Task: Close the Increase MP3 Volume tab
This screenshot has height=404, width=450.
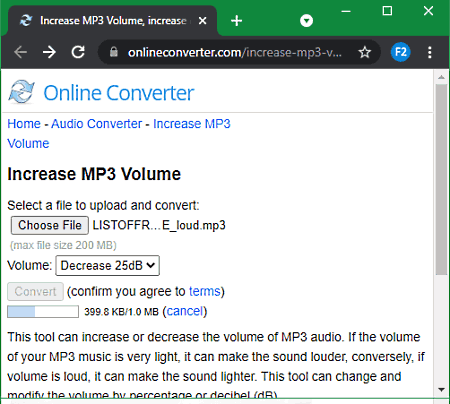Action: tap(202, 21)
